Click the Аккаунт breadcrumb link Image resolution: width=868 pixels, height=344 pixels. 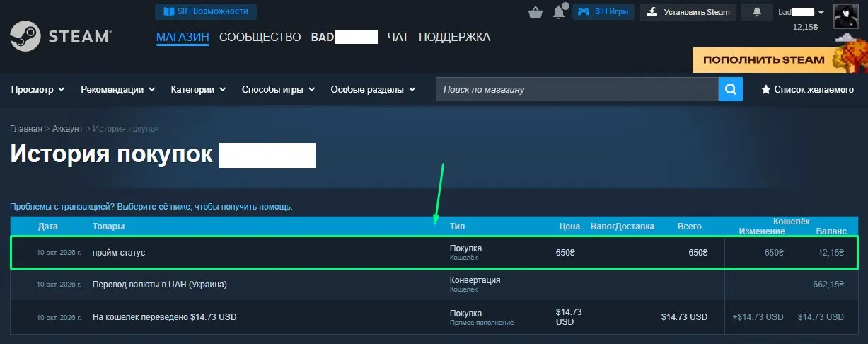[67, 129]
